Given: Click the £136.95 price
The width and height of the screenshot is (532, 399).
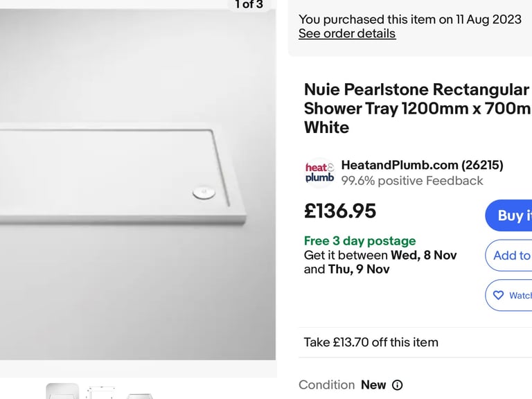Looking at the screenshot, I should (340, 211).
